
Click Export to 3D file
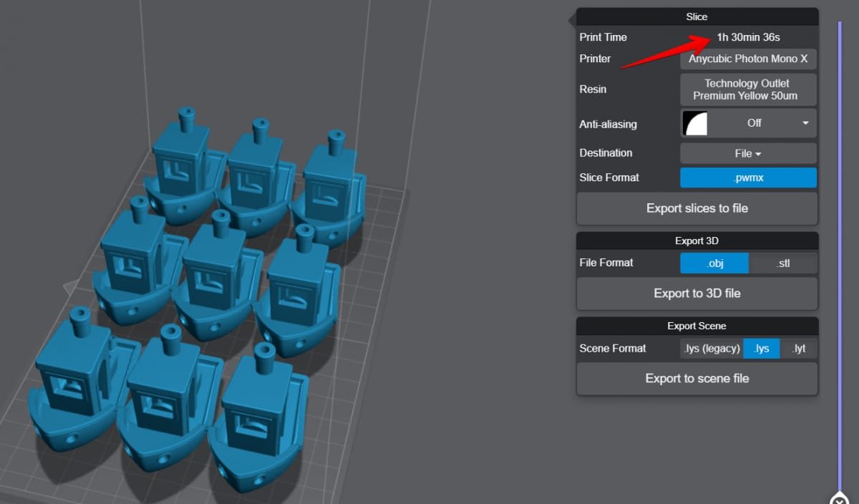pos(697,294)
